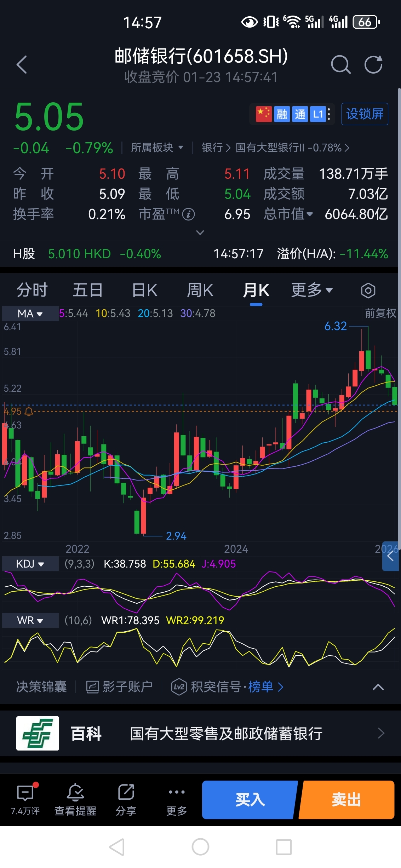Tap the L1 quote level icon
The height and width of the screenshot is (868, 401).
tap(318, 114)
